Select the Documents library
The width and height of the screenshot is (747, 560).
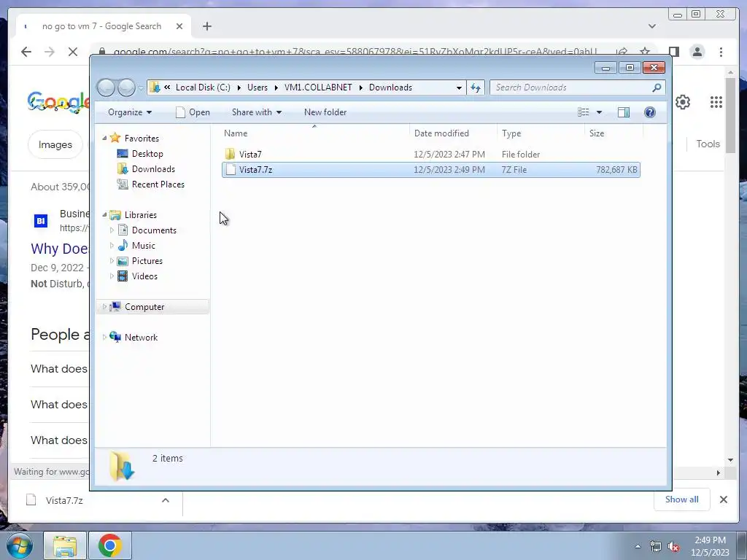[154, 230]
